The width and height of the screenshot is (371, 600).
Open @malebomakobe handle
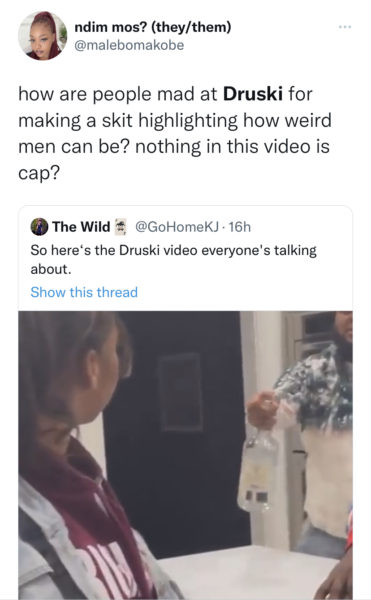(x=129, y=45)
